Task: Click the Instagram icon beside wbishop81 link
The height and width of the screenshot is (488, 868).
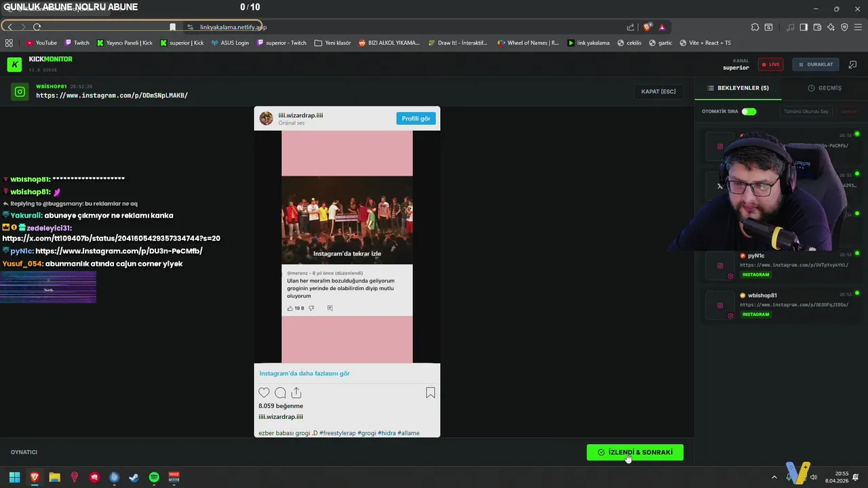Action: 20,91
